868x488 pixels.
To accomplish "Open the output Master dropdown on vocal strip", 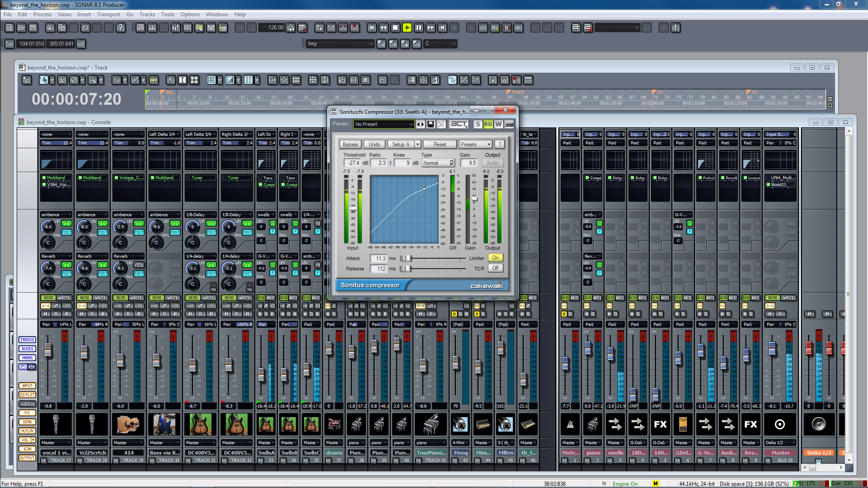I will pos(56,443).
